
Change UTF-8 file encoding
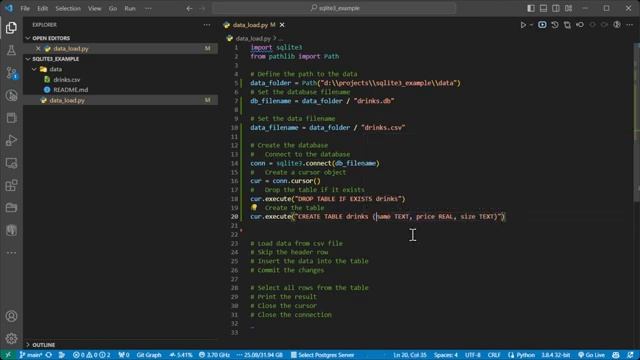click(473, 355)
